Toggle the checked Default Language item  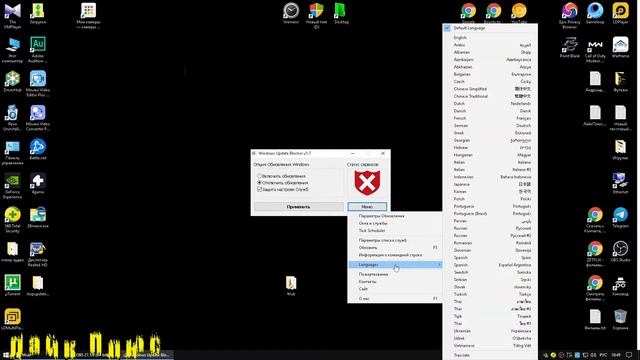490,28
